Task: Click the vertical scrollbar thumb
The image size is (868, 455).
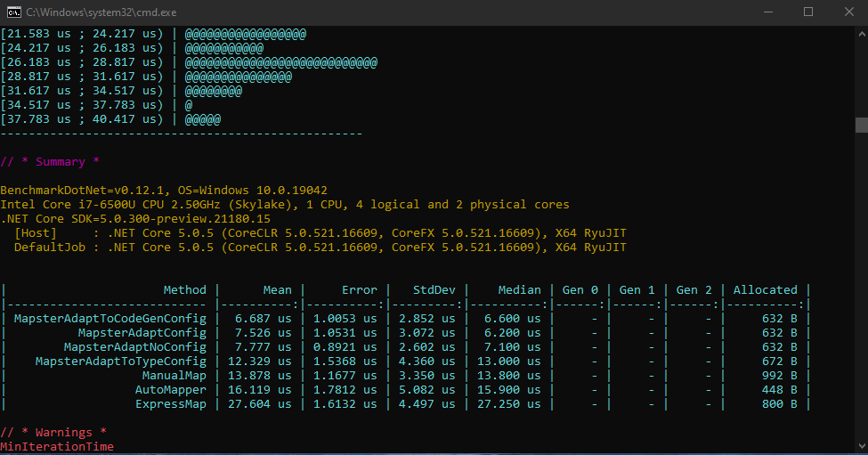Action: pyautogui.click(x=862, y=125)
